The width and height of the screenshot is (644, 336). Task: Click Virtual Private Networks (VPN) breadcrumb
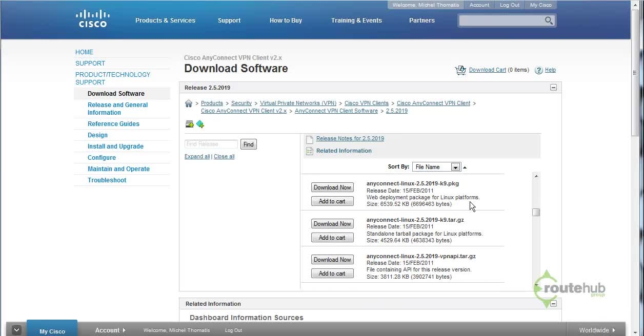pos(298,103)
